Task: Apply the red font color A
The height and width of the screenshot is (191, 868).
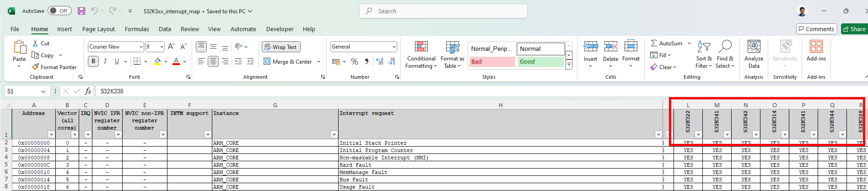Action: (176, 61)
